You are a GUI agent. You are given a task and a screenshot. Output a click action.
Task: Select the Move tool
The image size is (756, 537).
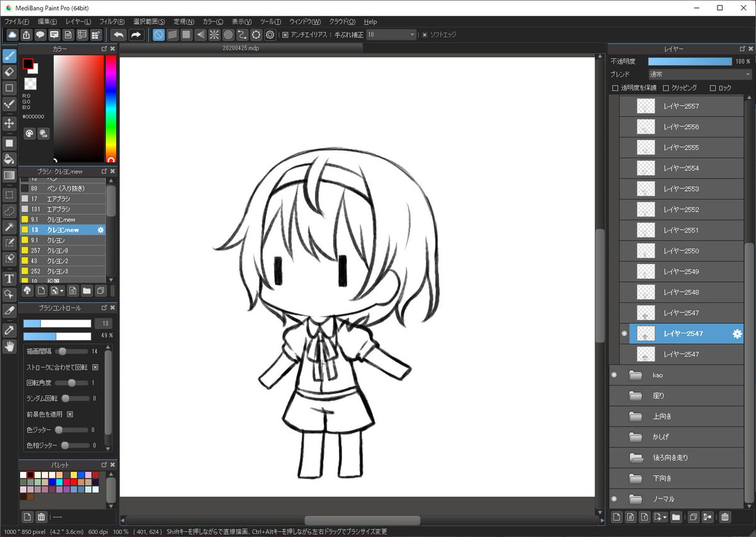click(x=9, y=123)
